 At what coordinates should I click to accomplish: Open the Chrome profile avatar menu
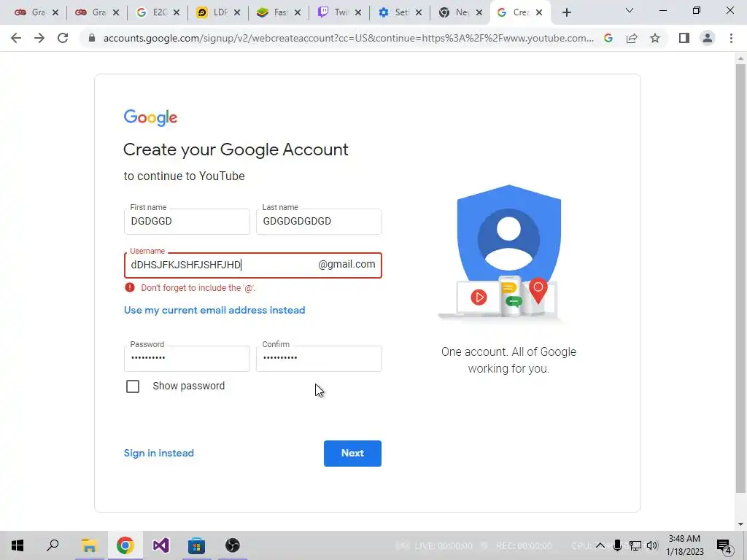708,38
